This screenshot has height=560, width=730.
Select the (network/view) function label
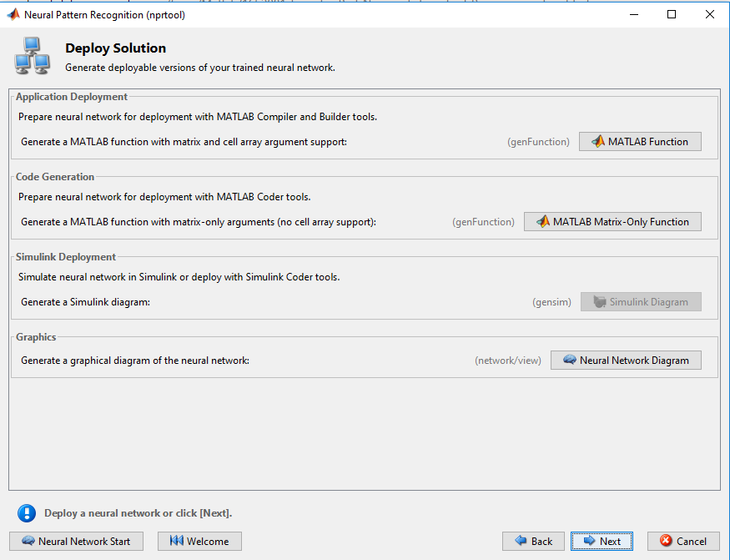click(508, 361)
